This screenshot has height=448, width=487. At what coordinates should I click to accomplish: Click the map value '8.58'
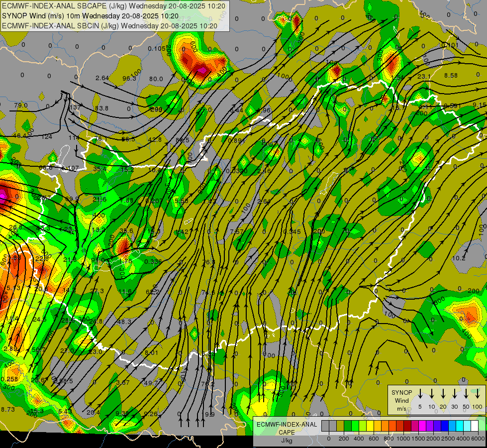451,75
